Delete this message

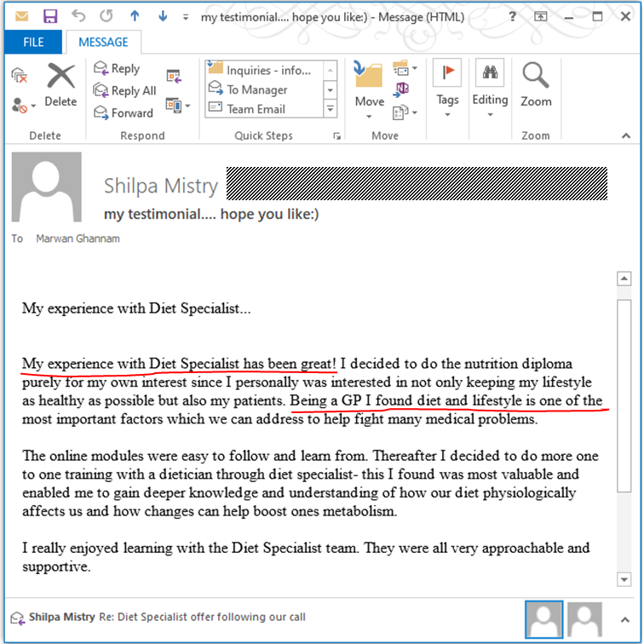(60, 85)
